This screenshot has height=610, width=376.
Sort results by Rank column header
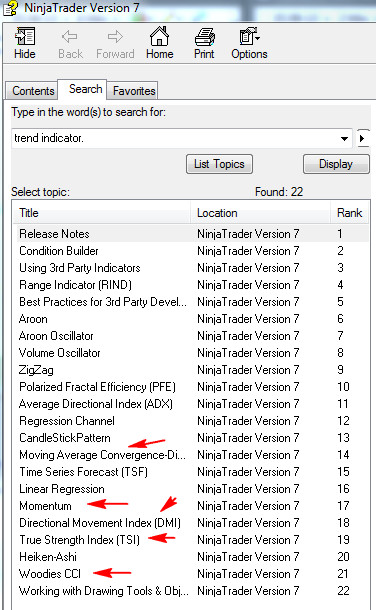click(x=349, y=213)
